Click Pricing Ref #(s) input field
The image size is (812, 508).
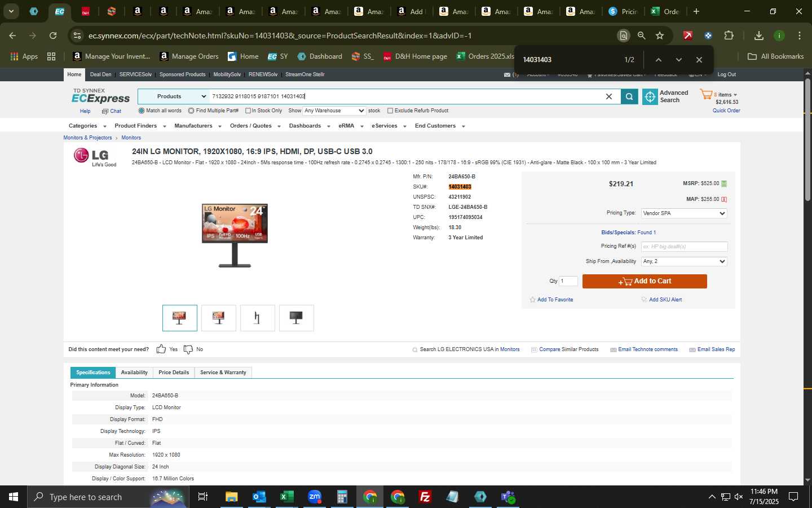point(684,247)
